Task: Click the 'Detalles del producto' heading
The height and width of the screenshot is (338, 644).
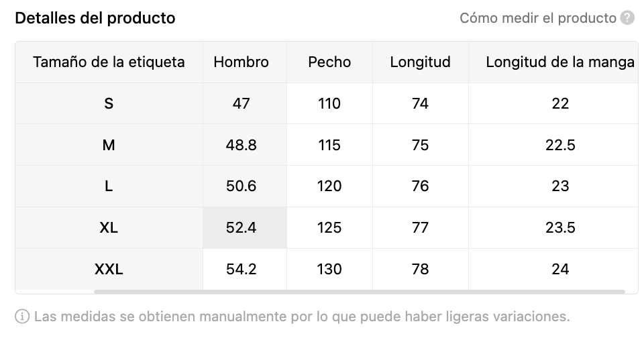Action: [x=95, y=18]
